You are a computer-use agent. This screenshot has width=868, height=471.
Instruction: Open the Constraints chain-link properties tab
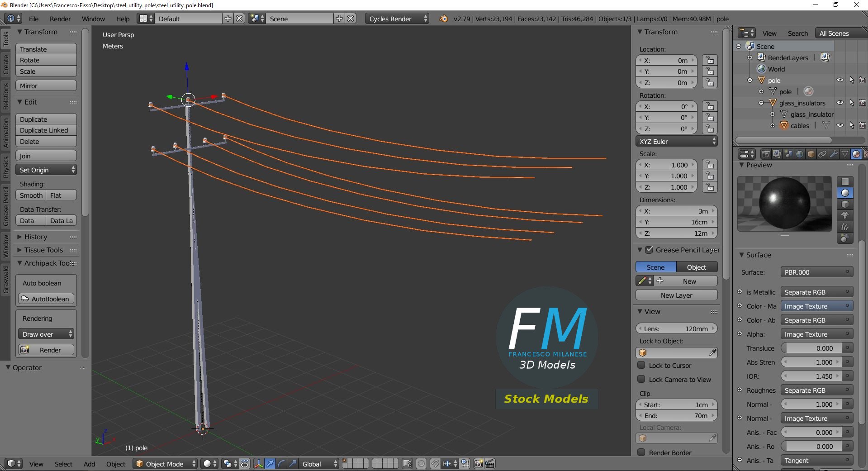tap(822, 154)
